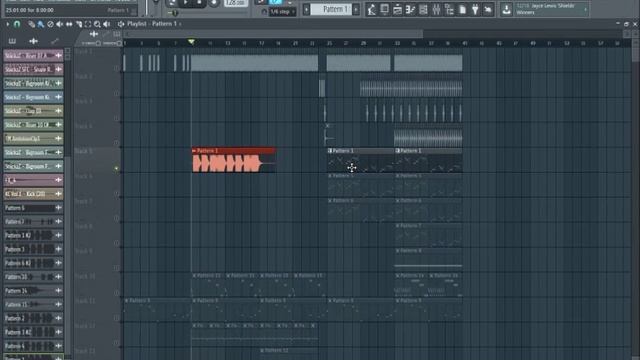This screenshot has width=640, height=360.
Task: Click plus icon on Pattern 6 picker item
Action: (58, 208)
